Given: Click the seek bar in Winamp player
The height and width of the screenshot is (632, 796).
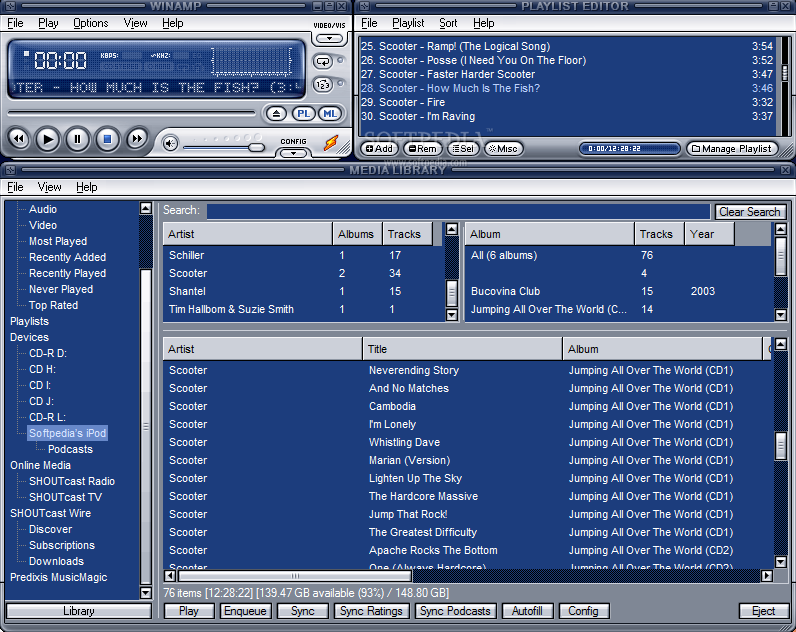Looking at the screenshot, I should 131,113.
